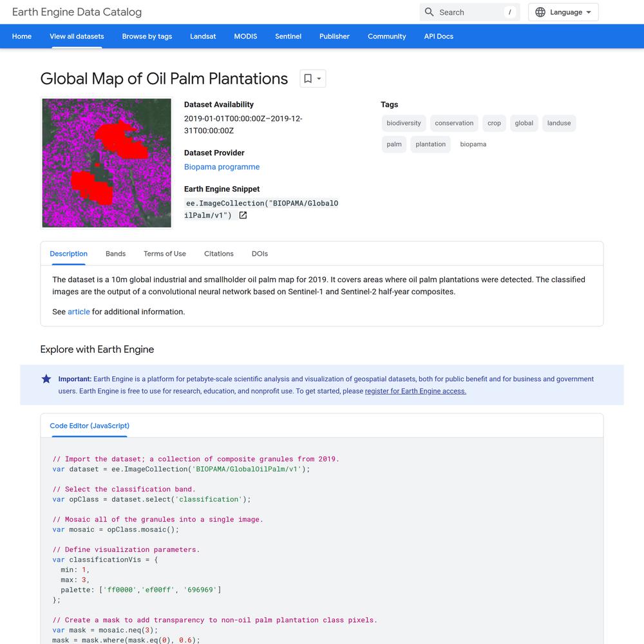The width and height of the screenshot is (644, 644).
Task: Expand the Language dropdown arrow
Action: [589, 12]
